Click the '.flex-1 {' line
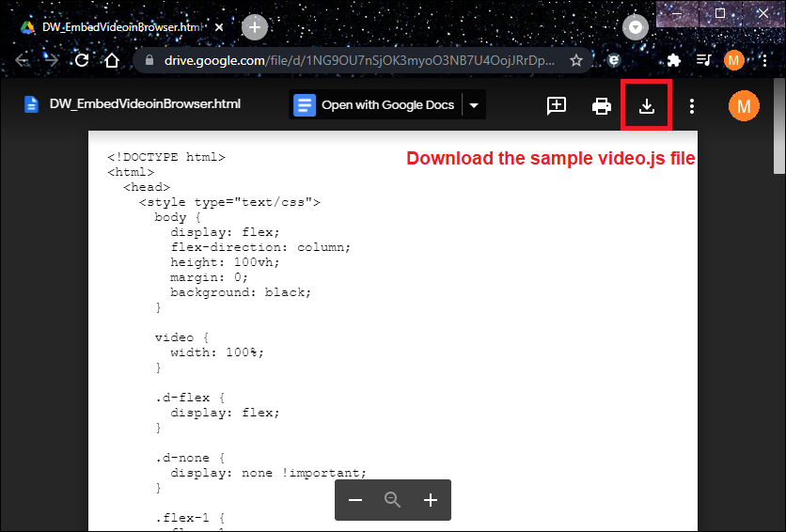This screenshot has height=532, width=786. coord(190,518)
